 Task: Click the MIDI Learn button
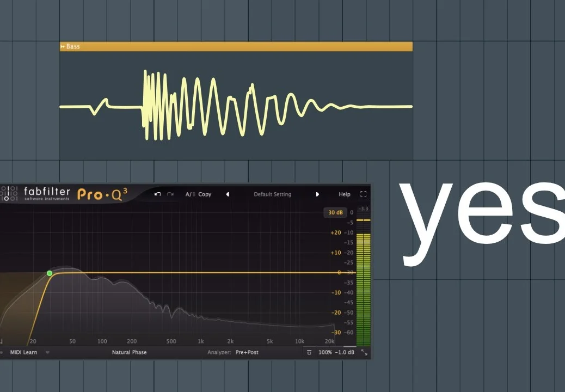point(23,352)
